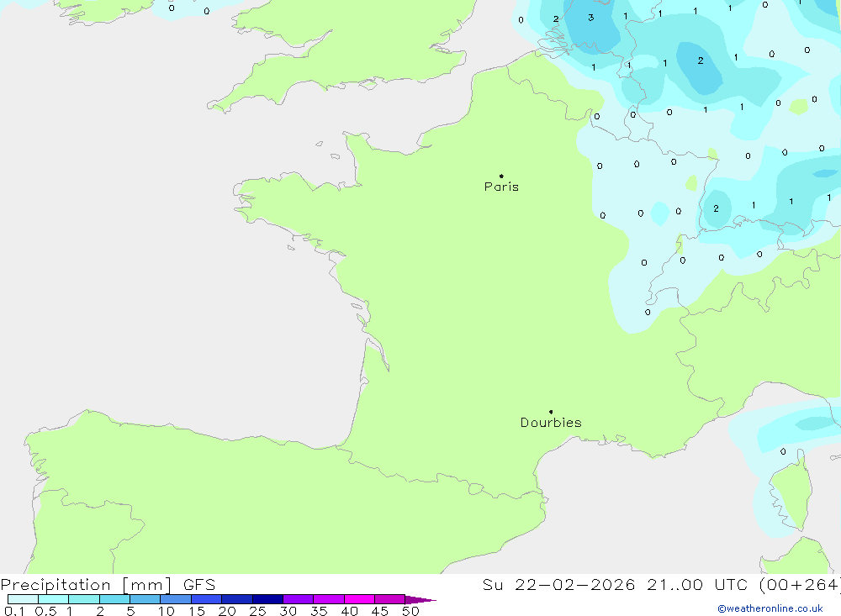The width and height of the screenshot is (841, 616).
Task: Click the 35–40 mm legend swatch
Action: click(329, 599)
